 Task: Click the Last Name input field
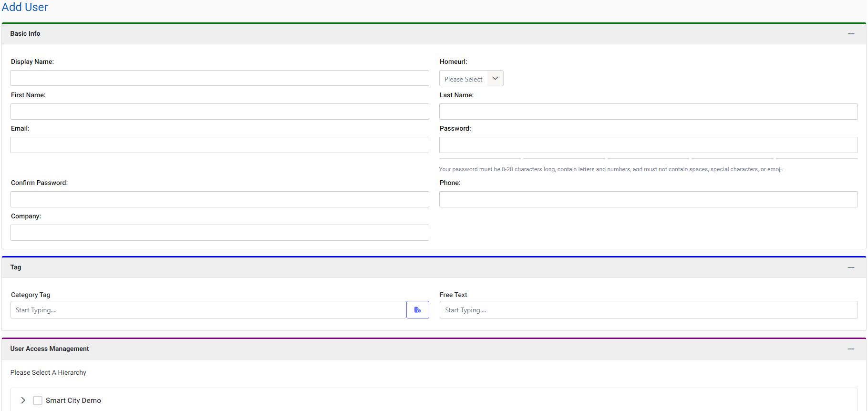pyautogui.click(x=648, y=112)
